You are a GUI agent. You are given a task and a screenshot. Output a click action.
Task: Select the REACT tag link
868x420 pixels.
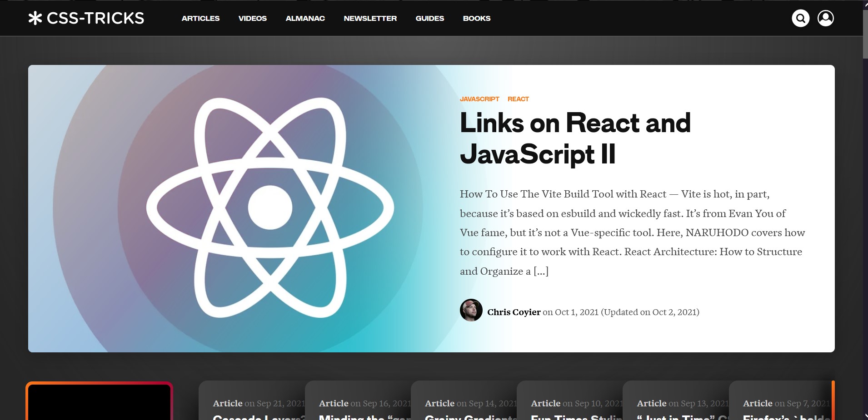point(518,99)
